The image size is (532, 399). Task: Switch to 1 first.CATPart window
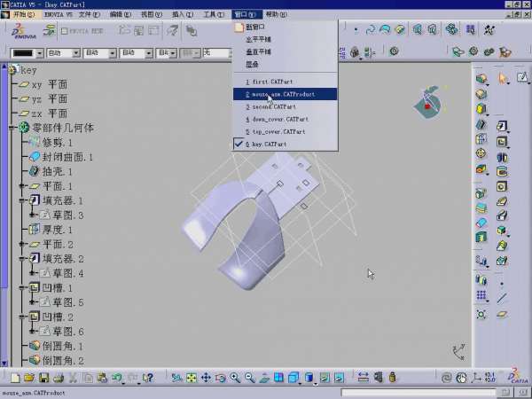coord(285,82)
